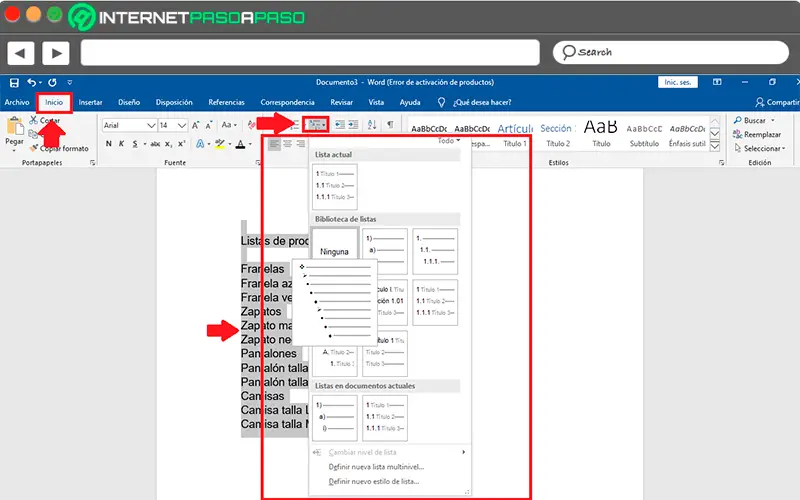Sort text with the A-Z sort icon

(x=372, y=124)
